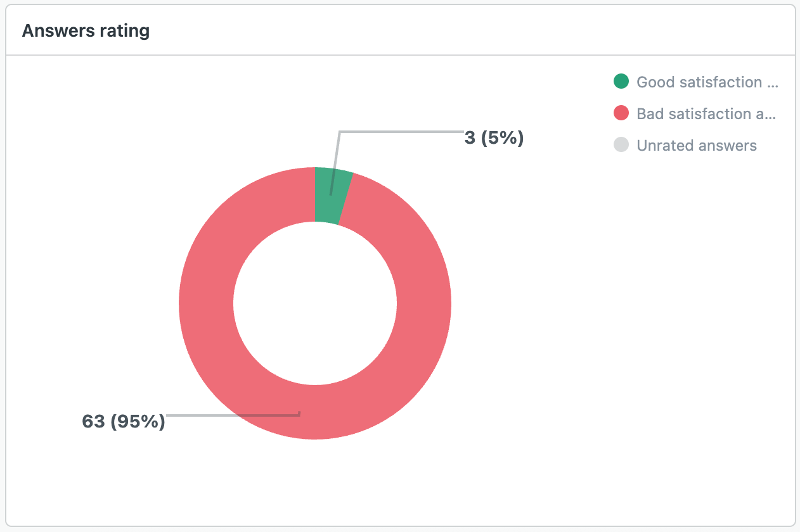
Task: Click the red Bad satisfaction legend dot
Action: pyautogui.click(x=621, y=113)
